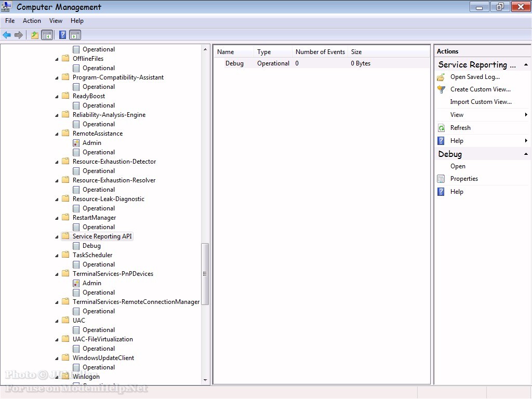
Task: Click the down arrow of the tree scrollbar
Action: coord(205,380)
